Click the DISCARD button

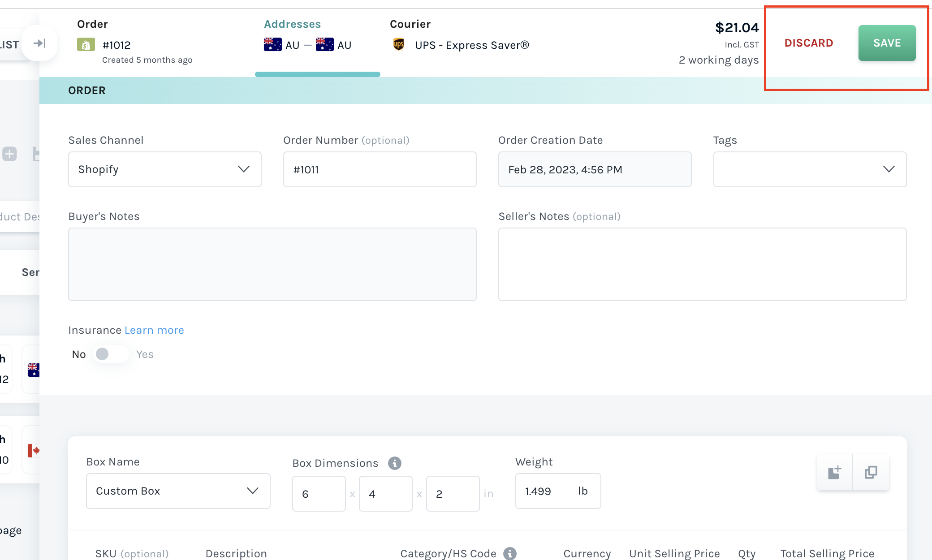click(x=808, y=43)
